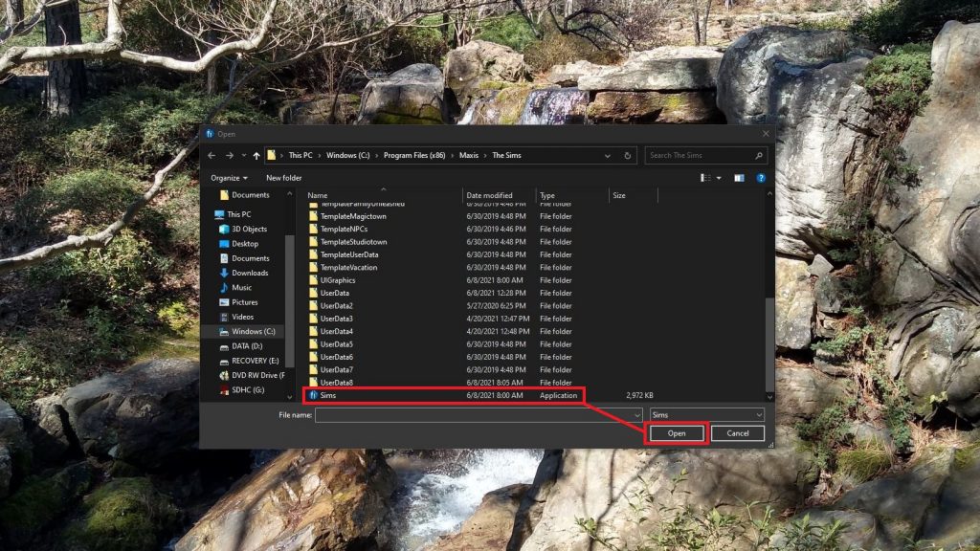Select Windows (C:) in the navigation pane

pos(253,332)
